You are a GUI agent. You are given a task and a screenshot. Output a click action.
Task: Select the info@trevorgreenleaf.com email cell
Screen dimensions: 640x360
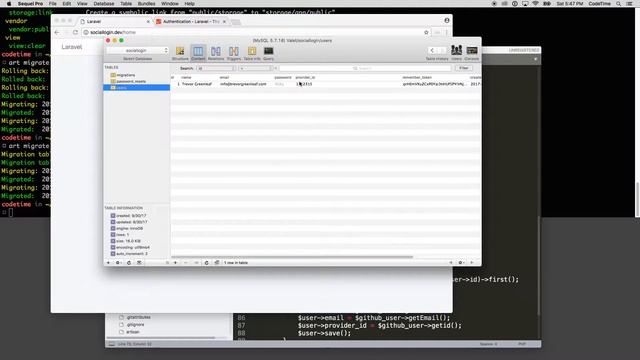point(243,84)
